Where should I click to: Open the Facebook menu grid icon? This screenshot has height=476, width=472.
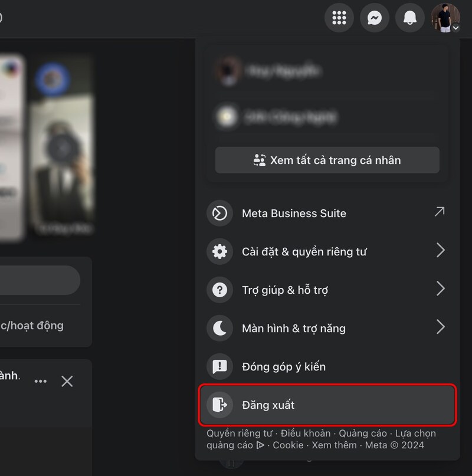[339, 18]
